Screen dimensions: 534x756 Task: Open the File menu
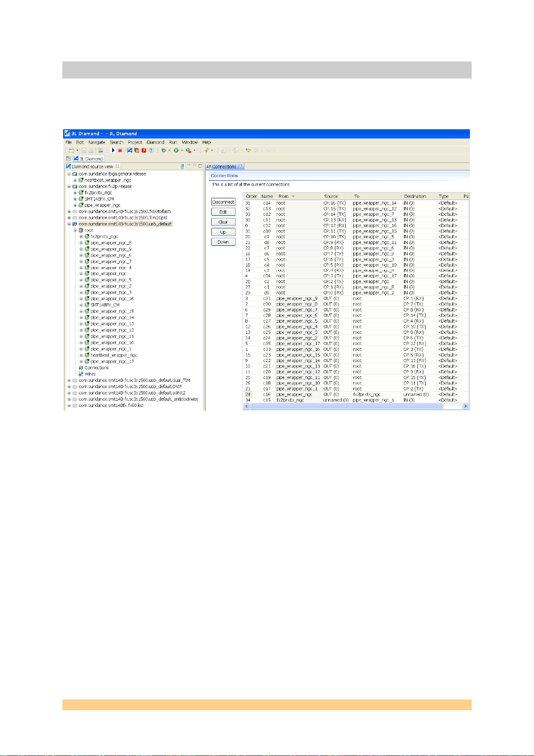click(x=69, y=142)
